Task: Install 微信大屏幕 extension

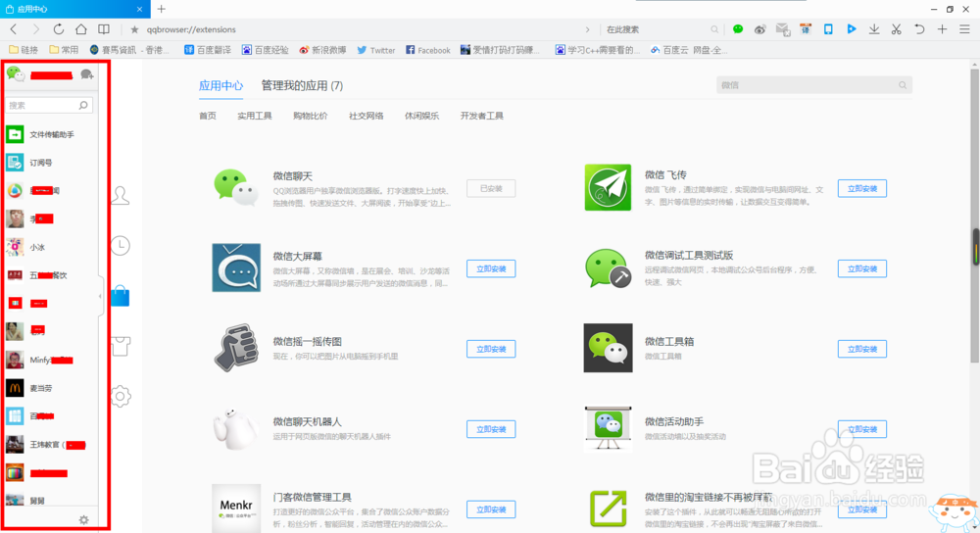Action: click(x=491, y=268)
